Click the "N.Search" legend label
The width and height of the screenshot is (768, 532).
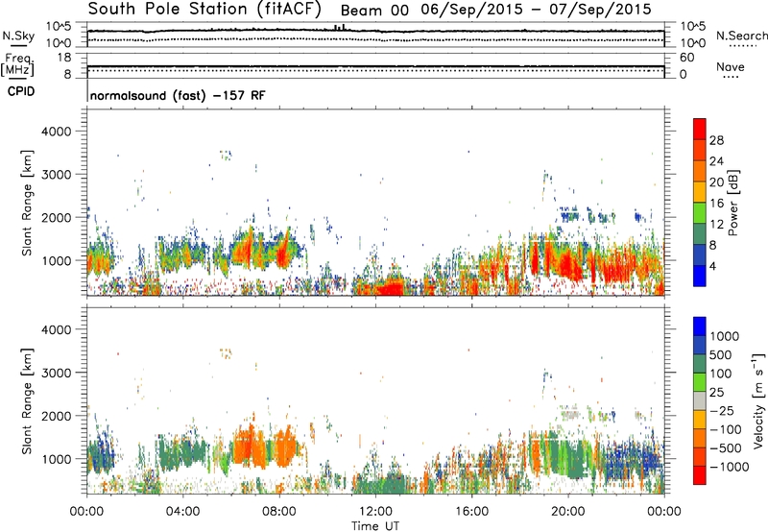tap(741, 36)
